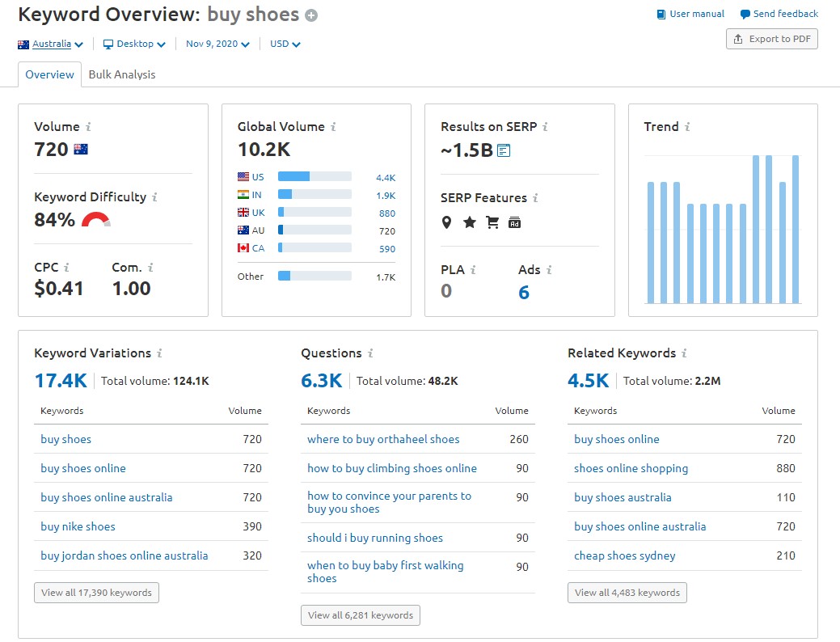
Task: Switch to the Bulk Analysis tab
Action: pyautogui.click(x=120, y=74)
